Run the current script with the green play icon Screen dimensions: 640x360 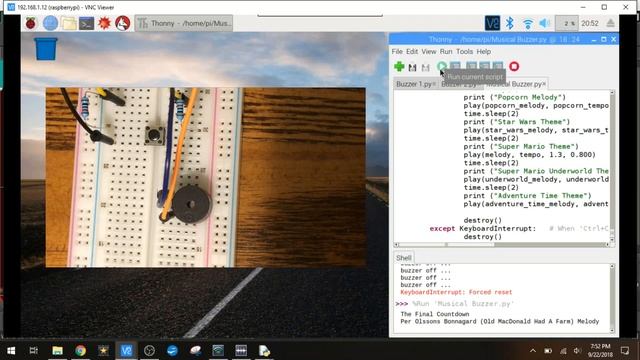tap(442, 66)
